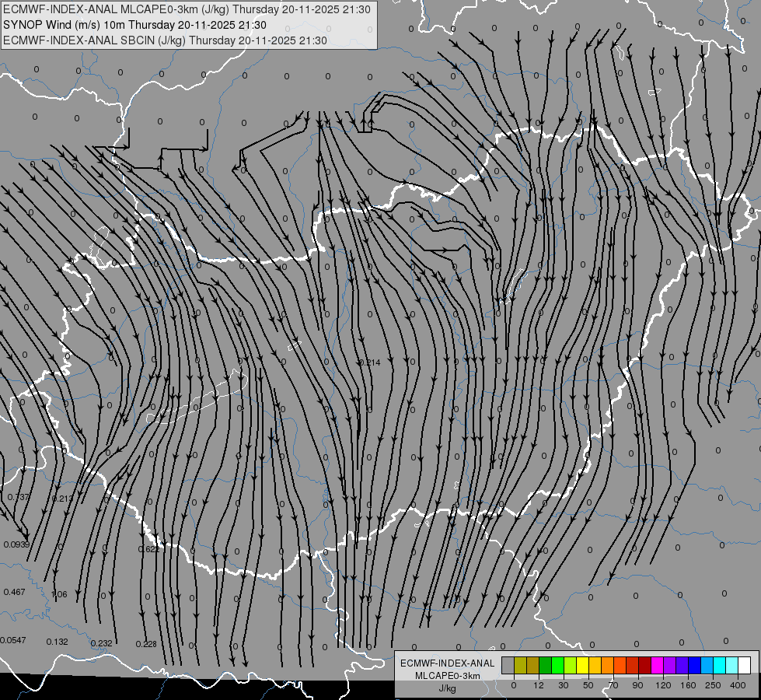Click the white swatch at legend end
This screenshot has height=700, width=761.
(x=745, y=665)
